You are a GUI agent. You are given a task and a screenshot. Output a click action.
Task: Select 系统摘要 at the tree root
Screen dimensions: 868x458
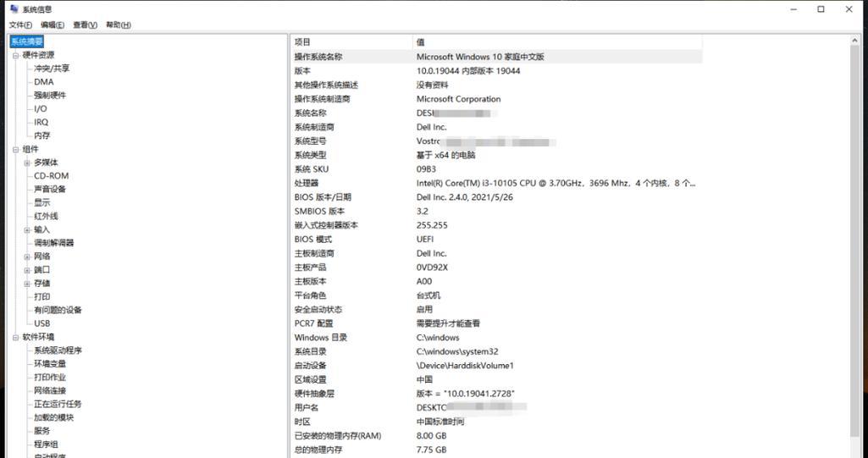point(26,41)
